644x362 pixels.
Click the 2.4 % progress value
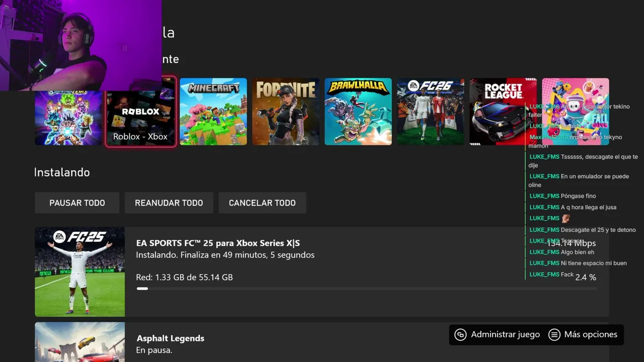(x=586, y=277)
